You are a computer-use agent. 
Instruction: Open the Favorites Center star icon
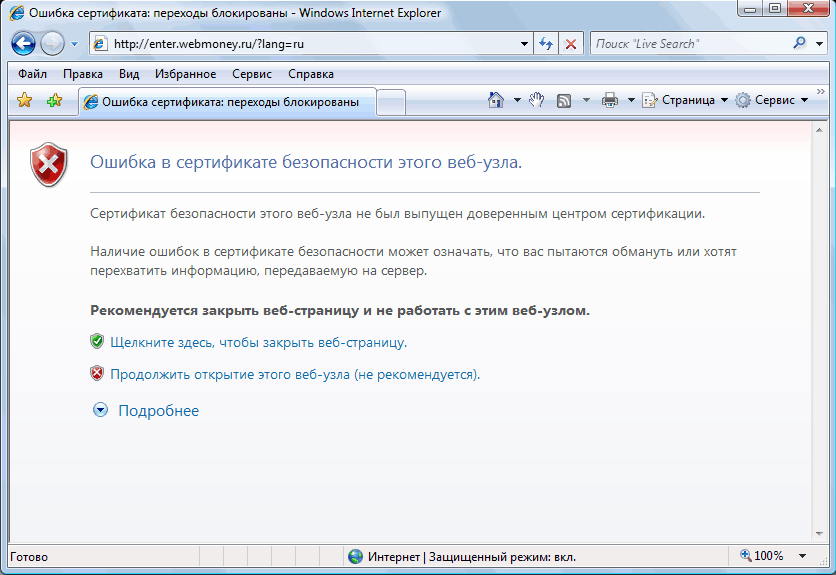pyautogui.click(x=25, y=101)
